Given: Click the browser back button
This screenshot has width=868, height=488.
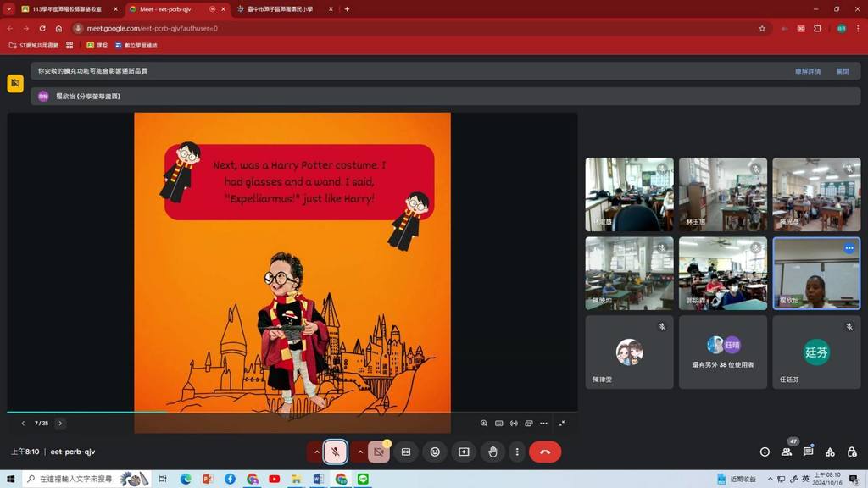Looking at the screenshot, I should click(x=10, y=28).
